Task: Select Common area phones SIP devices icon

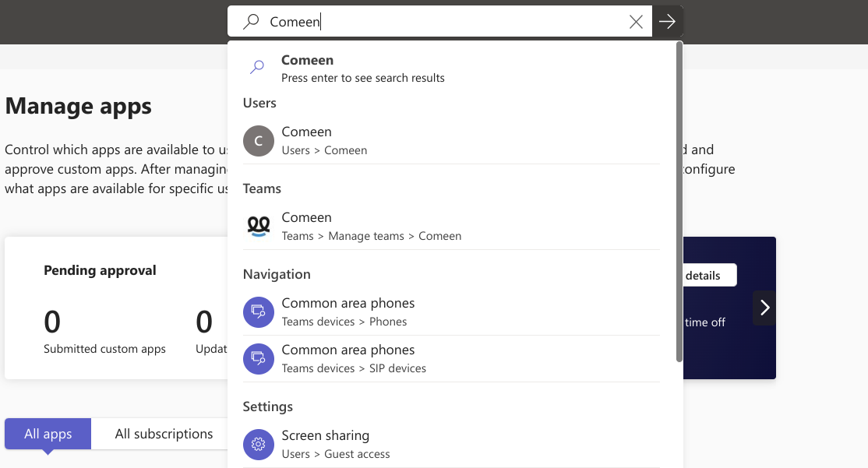Action: coord(259,358)
